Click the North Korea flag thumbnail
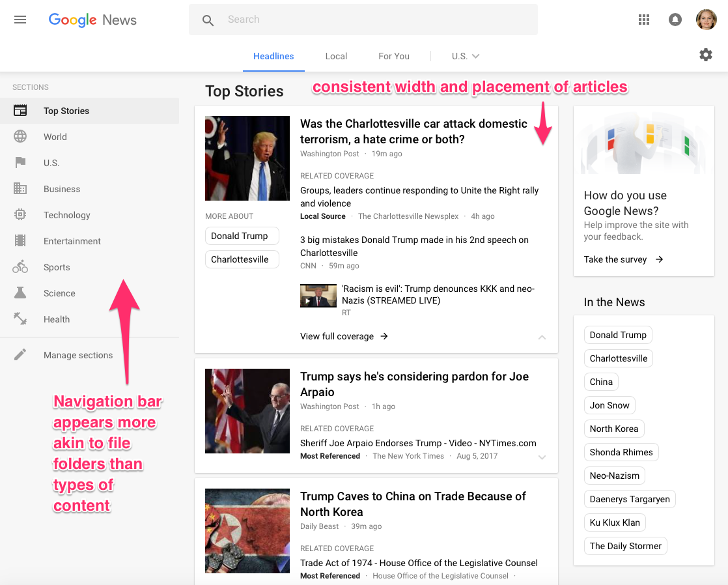The height and width of the screenshot is (585, 728). tap(247, 531)
